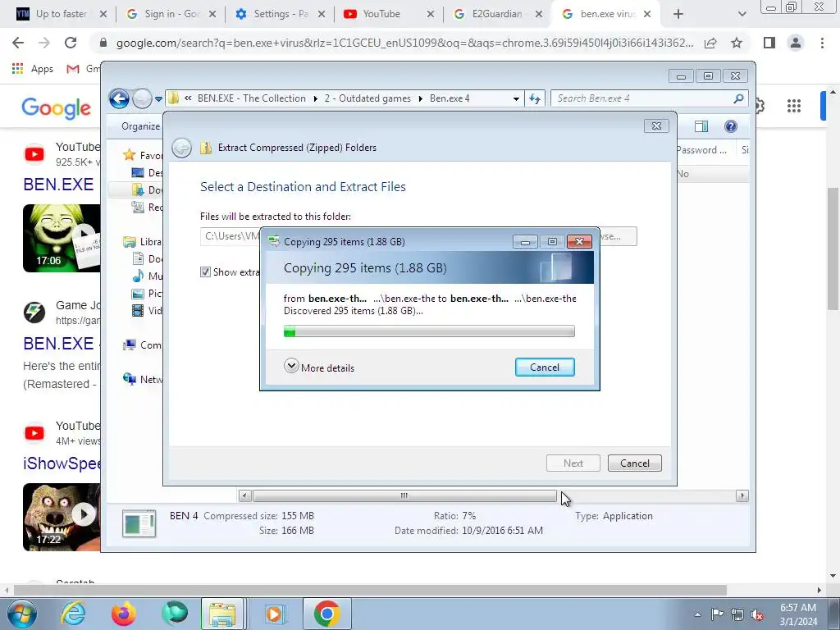Image resolution: width=840 pixels, height=630 pixels.
Task: Click the Explorer back navigation arrow
Action: tap(119, 98)
